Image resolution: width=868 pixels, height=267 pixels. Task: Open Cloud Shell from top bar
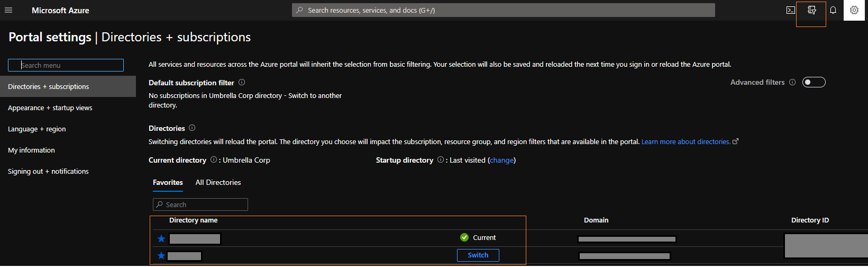(791, 10)
